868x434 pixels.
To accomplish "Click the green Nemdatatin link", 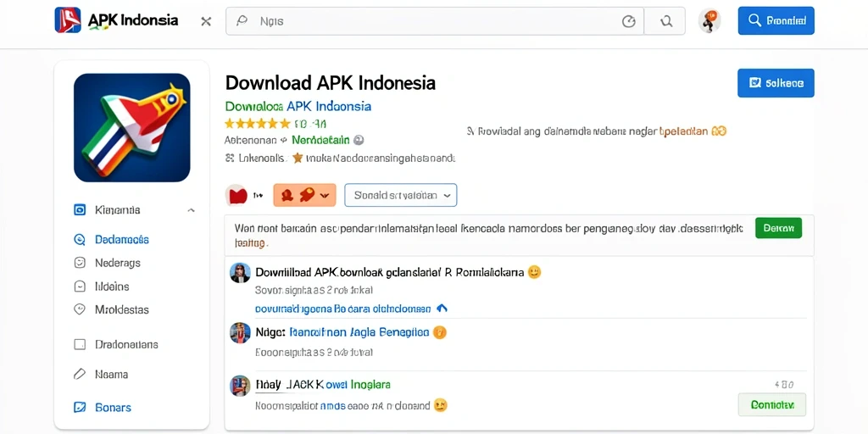I will [x=321, y=140].
